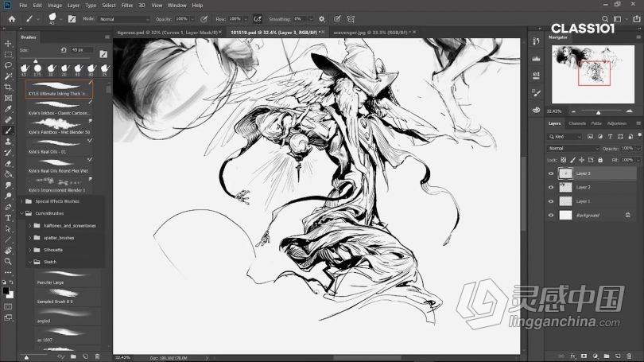Image resolution: width=644 pixels, height=362 pixels.
Task: Expand the halftones_and_screentones folder
Action: point(30,226)
